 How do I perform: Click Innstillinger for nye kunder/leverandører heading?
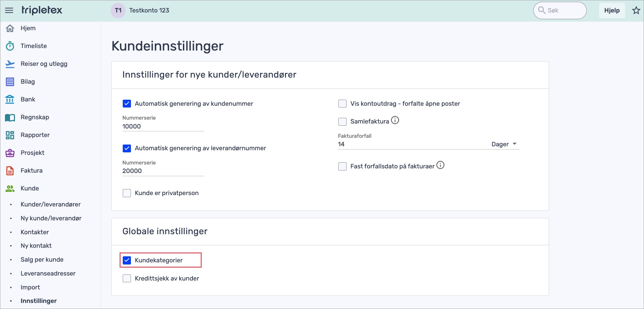209,75
